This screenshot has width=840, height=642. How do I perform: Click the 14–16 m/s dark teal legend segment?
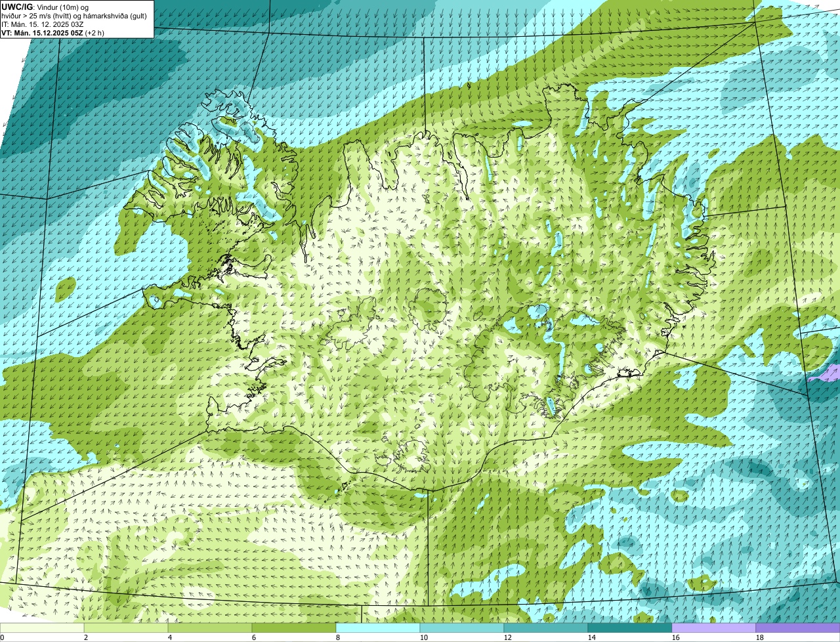point(630,628)
